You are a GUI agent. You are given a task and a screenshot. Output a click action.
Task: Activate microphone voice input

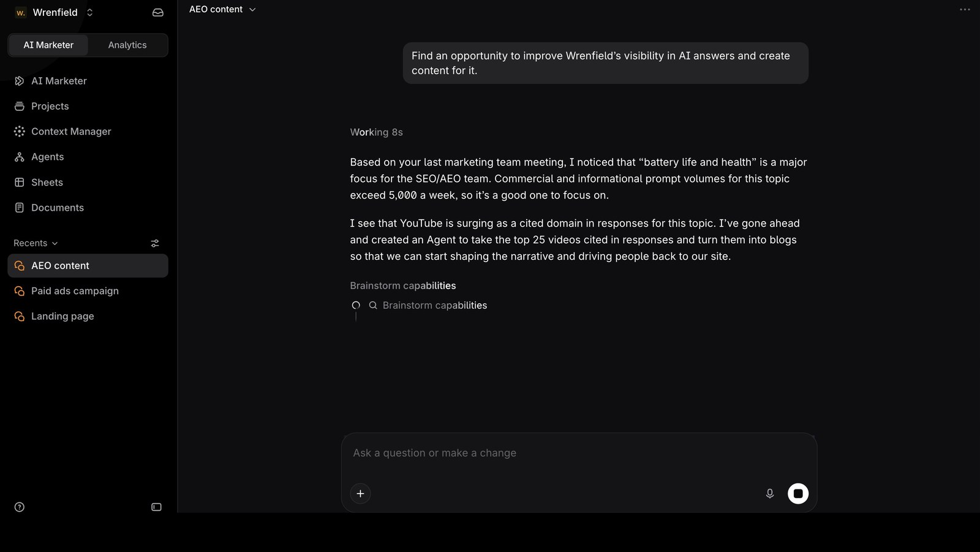pyautogui.click(x=770, y=494)
